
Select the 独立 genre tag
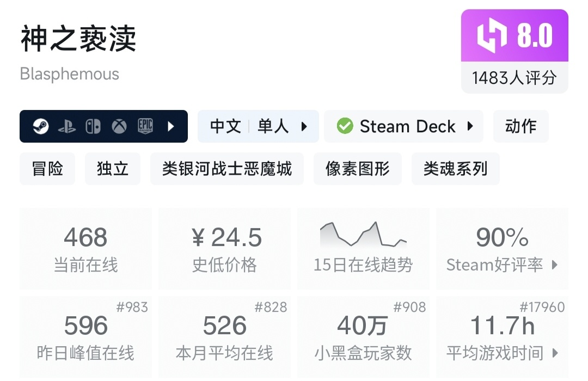coord(113,169)
